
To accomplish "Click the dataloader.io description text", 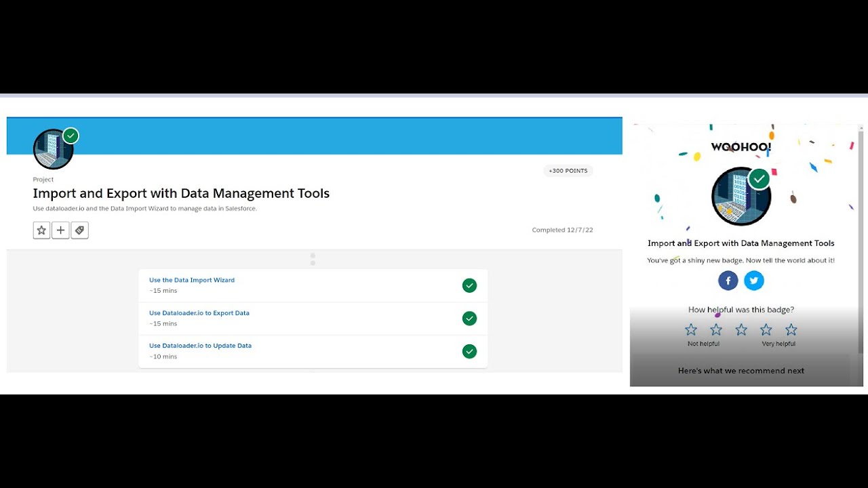I will click(x=144, y=209).
